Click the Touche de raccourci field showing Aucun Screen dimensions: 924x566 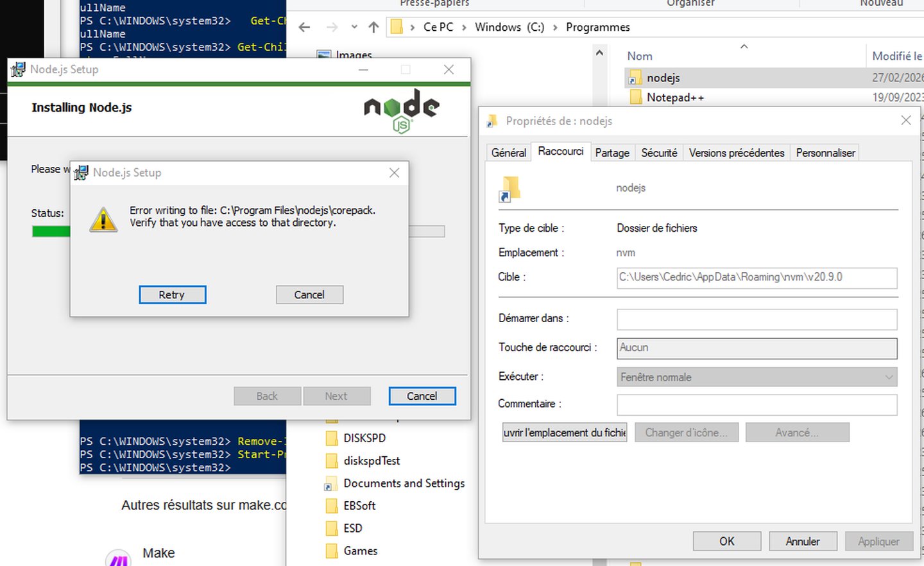coord(757,348)
